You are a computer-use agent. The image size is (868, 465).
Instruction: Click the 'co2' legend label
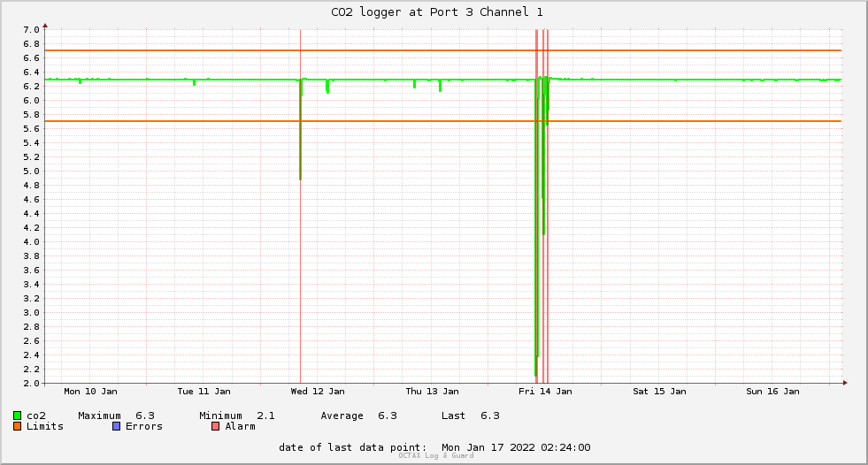36,415
